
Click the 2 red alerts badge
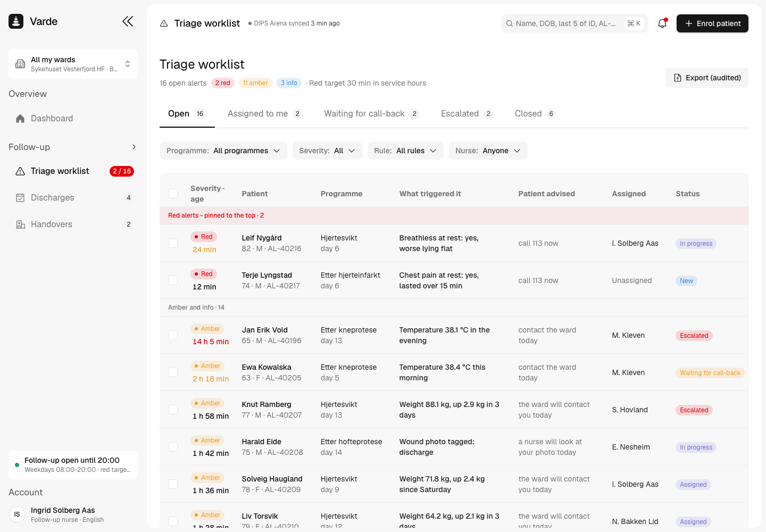(223, 83)
